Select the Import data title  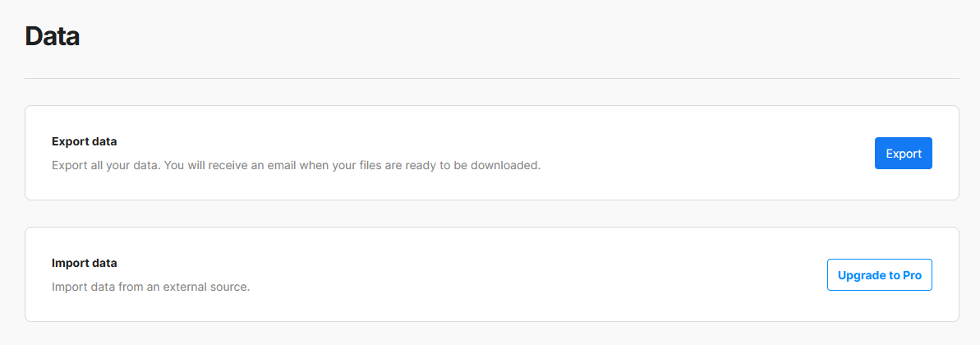pos(84,263)
